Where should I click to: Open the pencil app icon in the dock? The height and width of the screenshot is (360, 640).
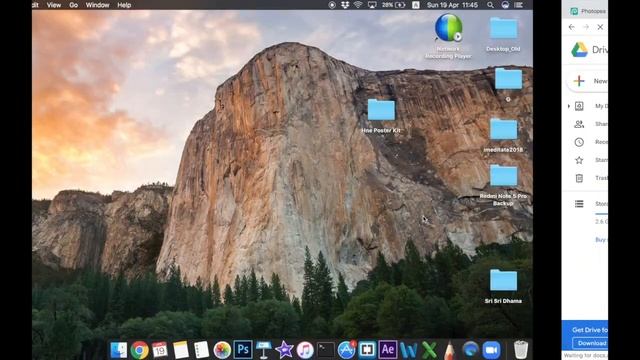point(449,350)
